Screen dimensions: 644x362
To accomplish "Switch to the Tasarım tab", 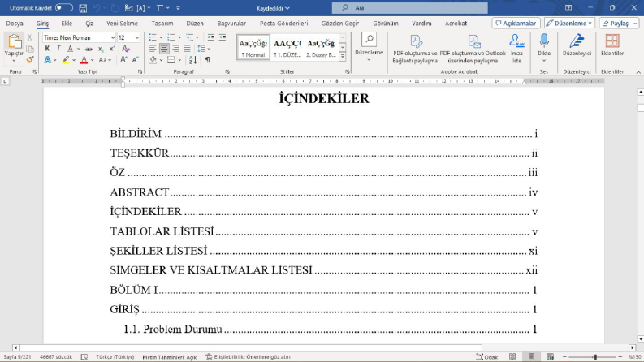I will click(162, 24).
